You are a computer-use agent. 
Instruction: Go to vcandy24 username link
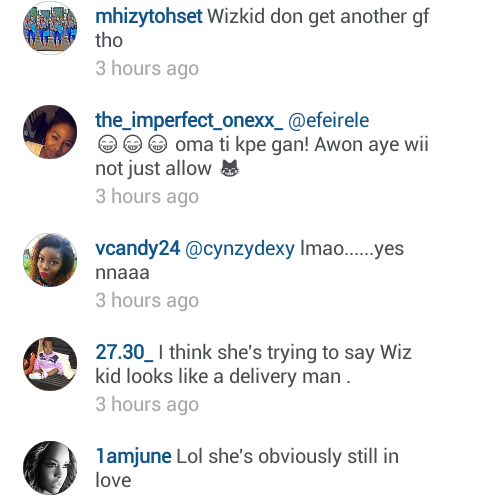tap(138, 249)
